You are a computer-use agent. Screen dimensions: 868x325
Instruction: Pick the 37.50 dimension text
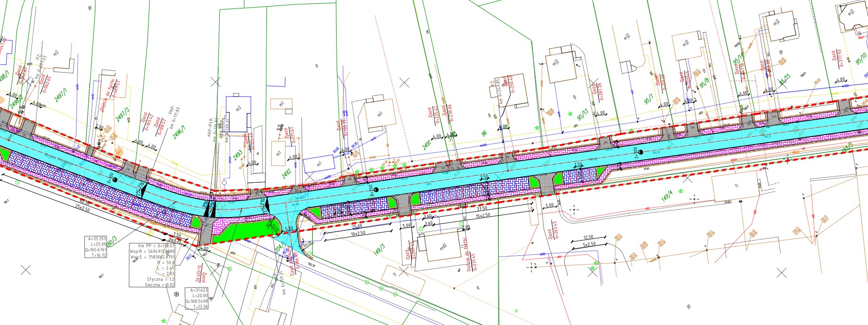[482, 209]
